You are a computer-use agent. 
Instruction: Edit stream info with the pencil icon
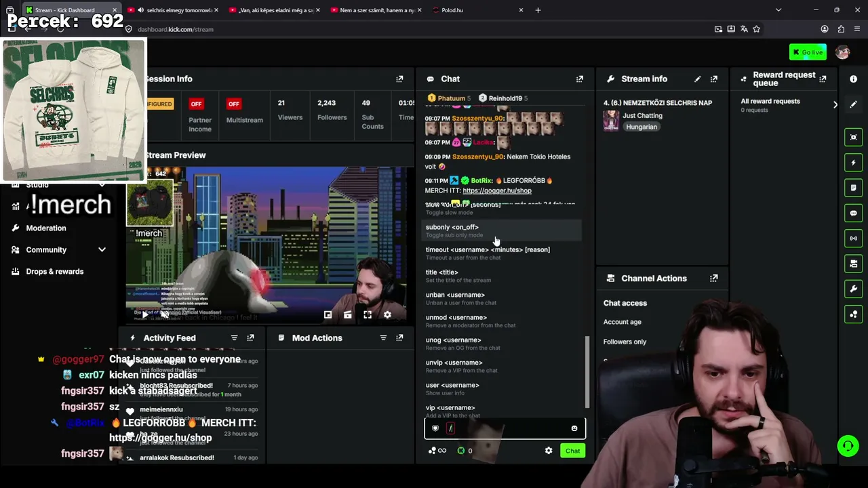697,79
